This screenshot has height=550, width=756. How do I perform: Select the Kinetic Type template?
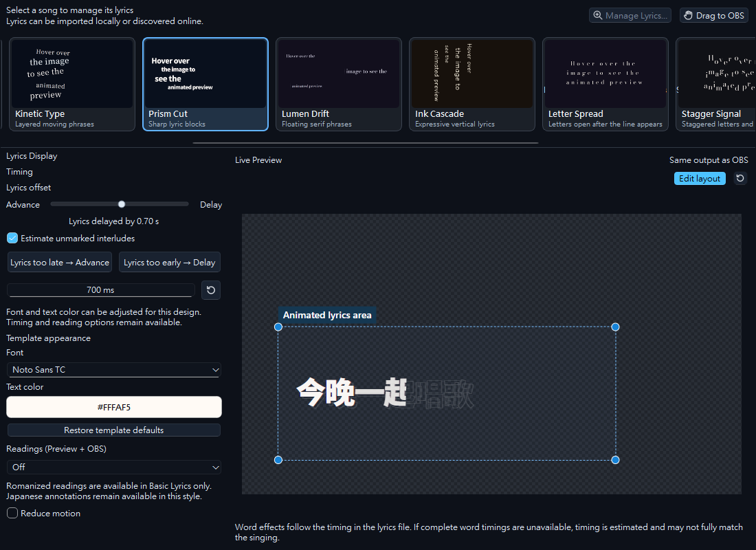tap(72, 84)
